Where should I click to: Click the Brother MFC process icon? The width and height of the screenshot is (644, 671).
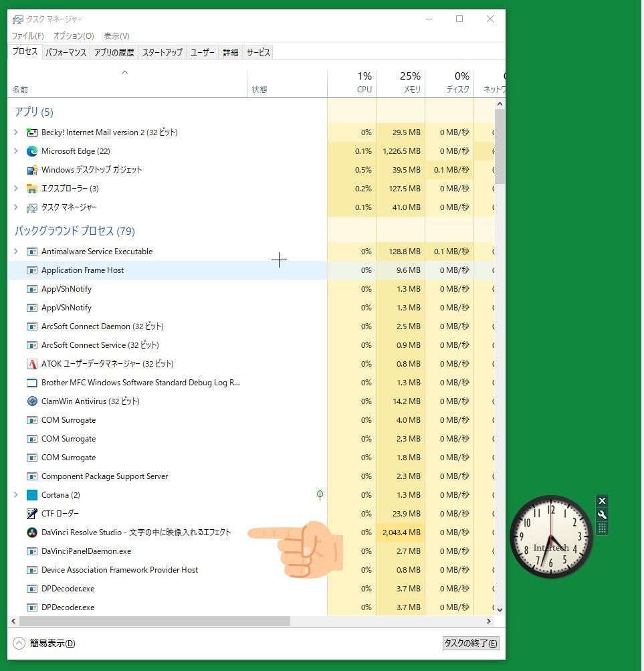click(32, 383)
